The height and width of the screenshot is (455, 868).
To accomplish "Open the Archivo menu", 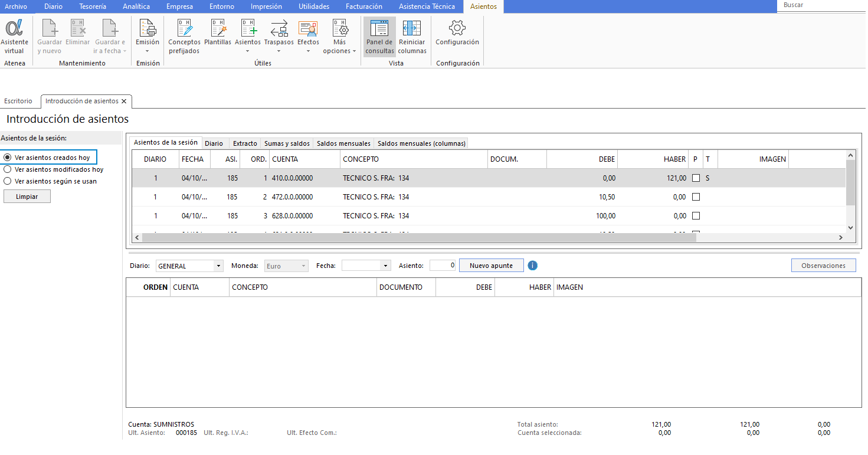I will (x=16, y=6).
